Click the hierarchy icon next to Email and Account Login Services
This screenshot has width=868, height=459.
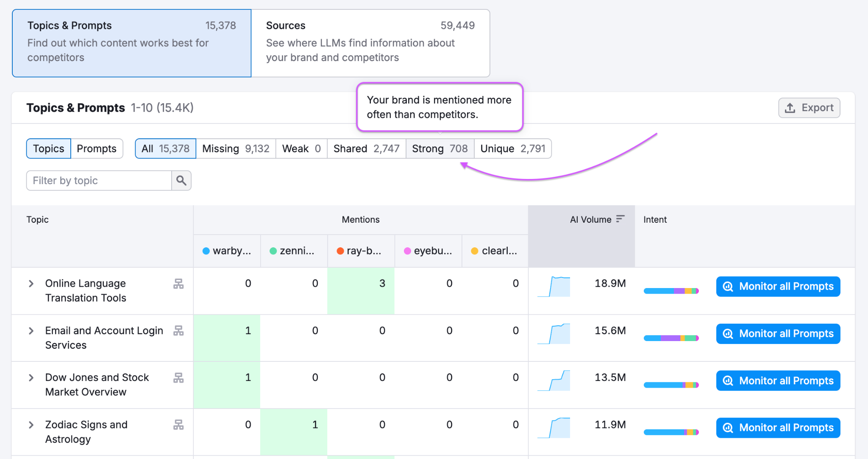[x=178, y=331]
